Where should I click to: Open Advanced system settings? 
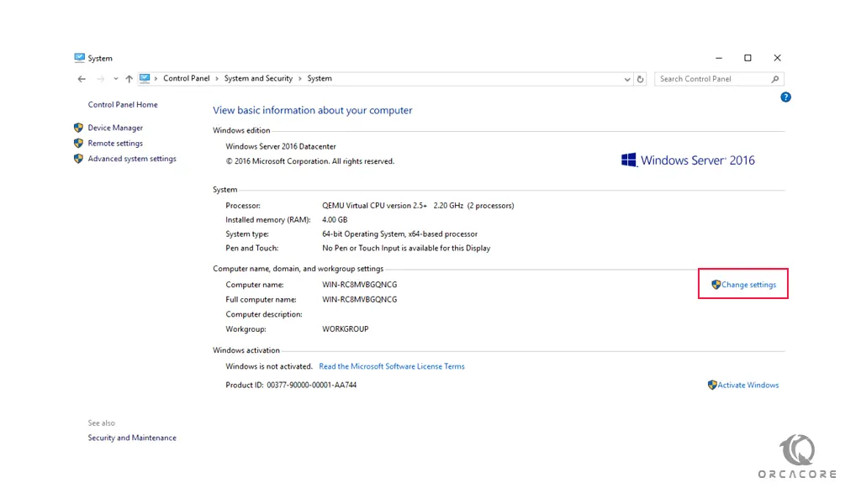(x=132, y=159)
